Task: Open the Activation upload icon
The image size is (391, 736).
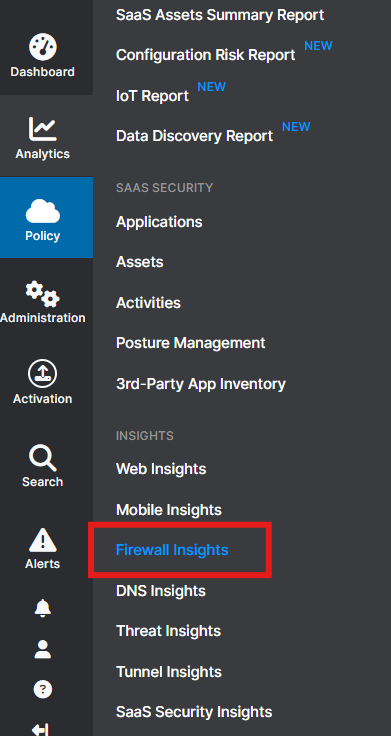Action: pos(43,375)
